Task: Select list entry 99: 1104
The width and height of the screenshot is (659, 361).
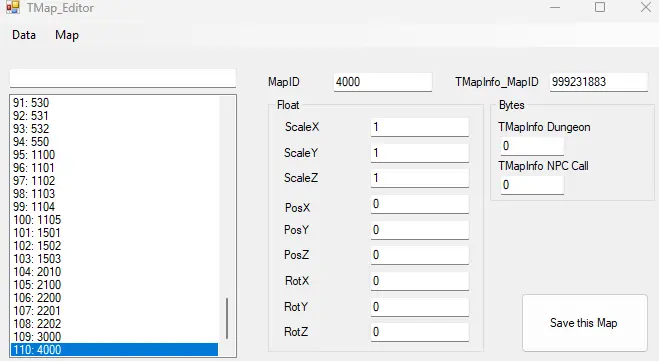Action: pos(114,207)
